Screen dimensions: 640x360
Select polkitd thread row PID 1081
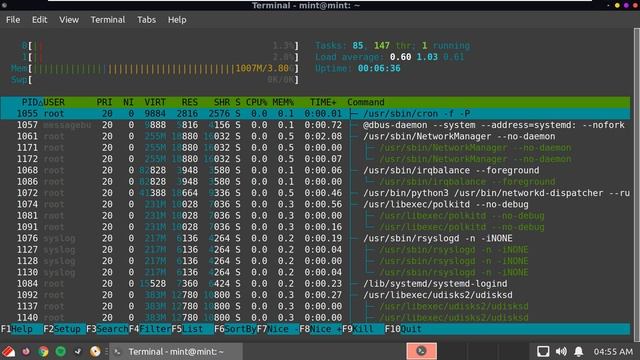(315, 216)
